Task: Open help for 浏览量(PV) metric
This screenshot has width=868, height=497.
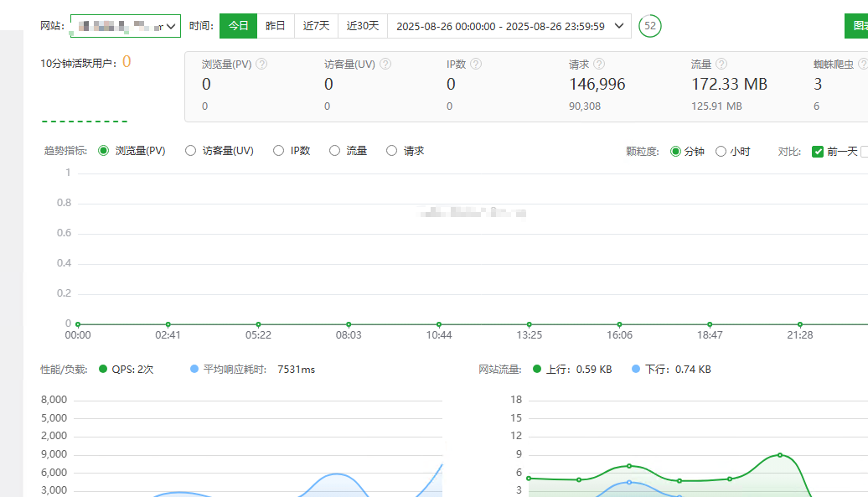Action: click(262, 65)
